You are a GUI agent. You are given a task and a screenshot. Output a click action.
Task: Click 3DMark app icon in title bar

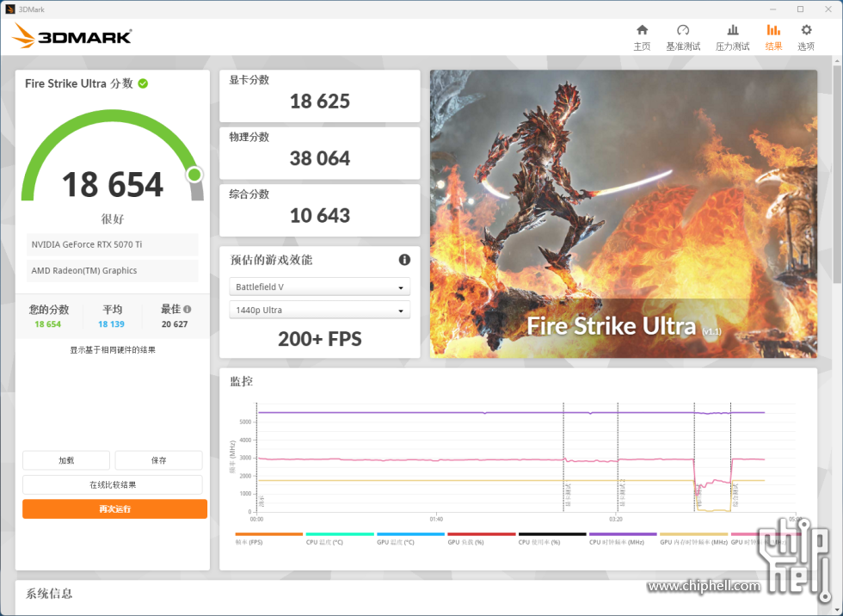coord(9,9)
